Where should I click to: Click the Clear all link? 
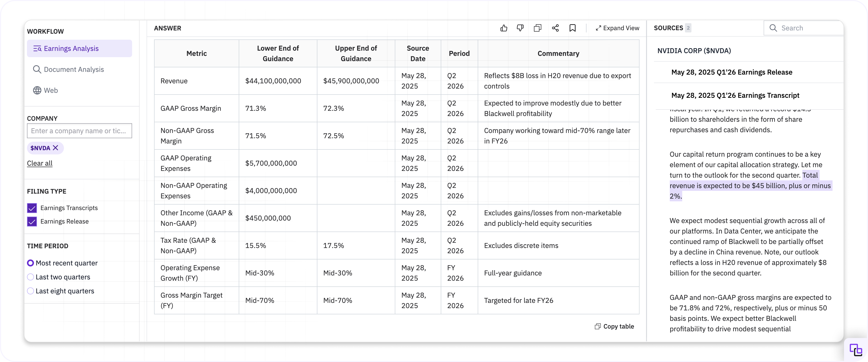coord(40,163)
